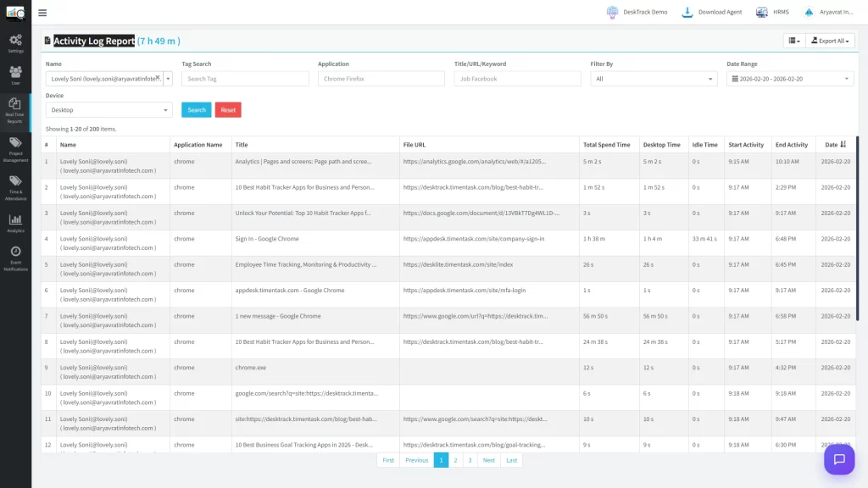Go to the Next page
Viewport: 868px width, 488px height.
point(489,460)
